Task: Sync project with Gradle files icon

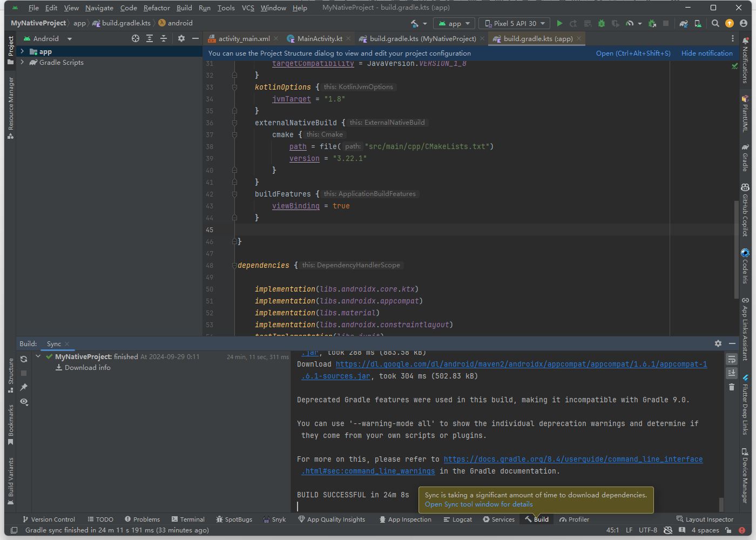Action: pyautogui.click(x=684, y=23)
